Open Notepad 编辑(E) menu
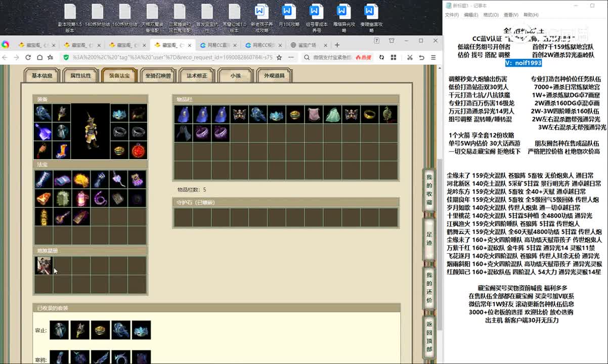This screenshot has width=608, height=364. 471,15
